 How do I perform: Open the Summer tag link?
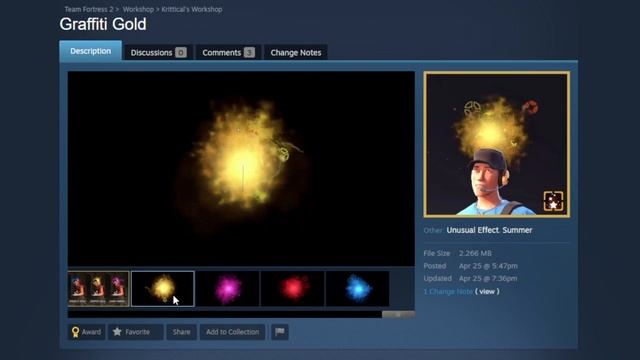coord(517,230)
